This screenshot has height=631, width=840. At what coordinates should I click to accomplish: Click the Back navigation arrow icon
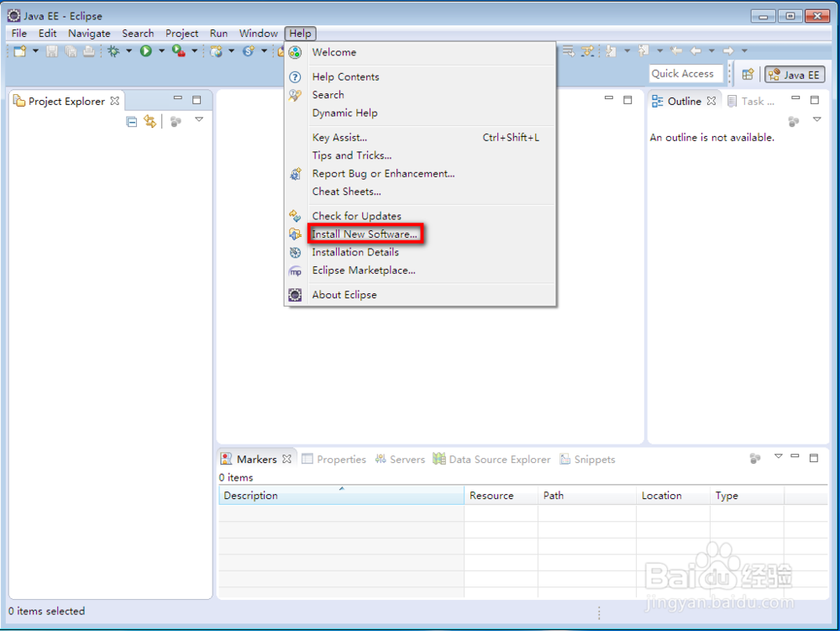tap(696, 51)
